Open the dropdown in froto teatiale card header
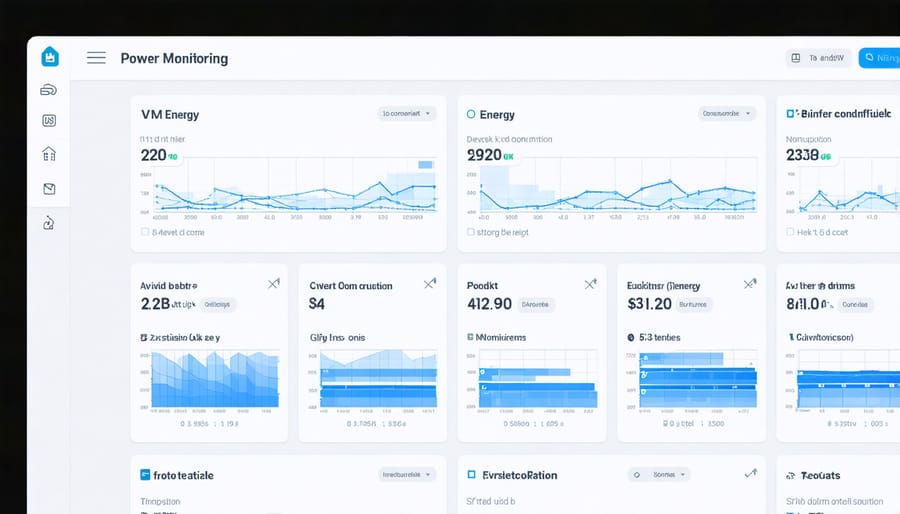 (407, 474)
